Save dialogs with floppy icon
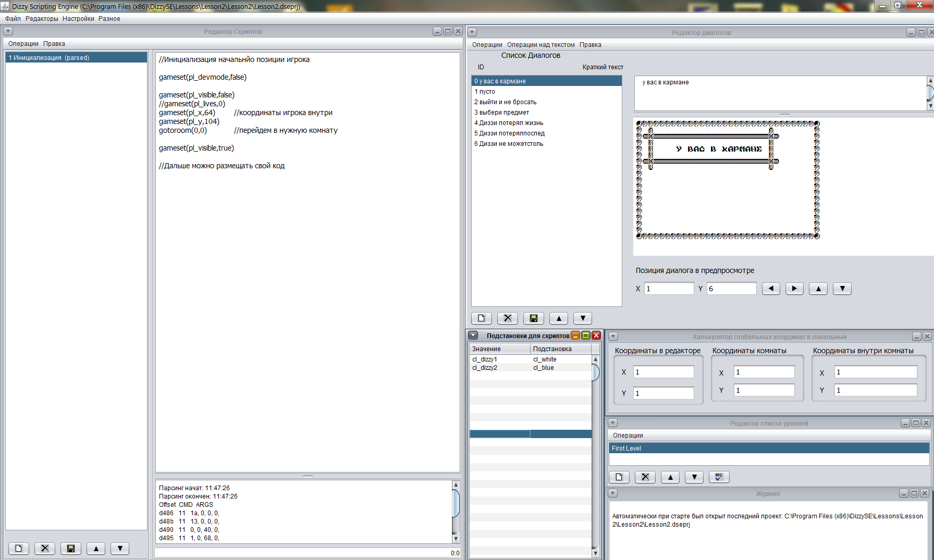This screenshot has width=934, height=560. pyautogui.click(x=534, y=318)
